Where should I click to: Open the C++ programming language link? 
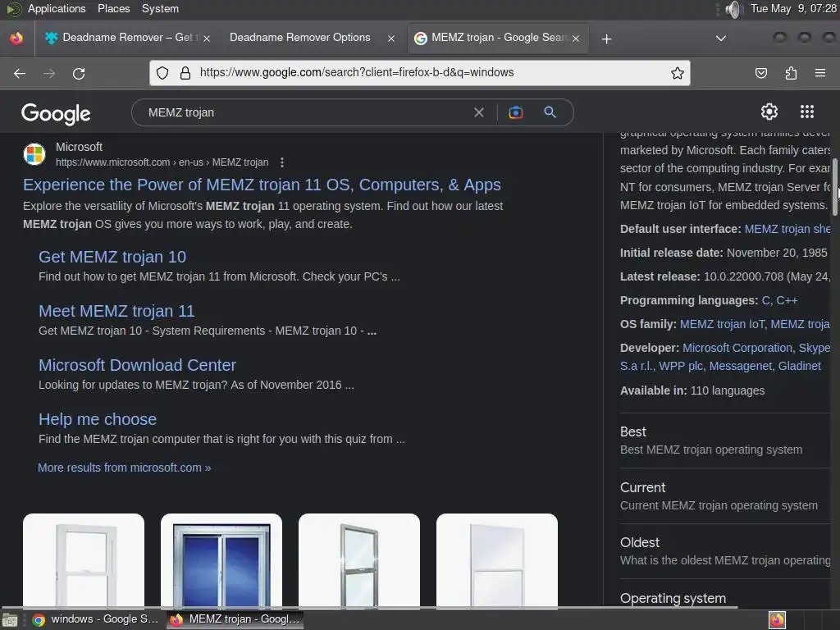pos(787,300)
